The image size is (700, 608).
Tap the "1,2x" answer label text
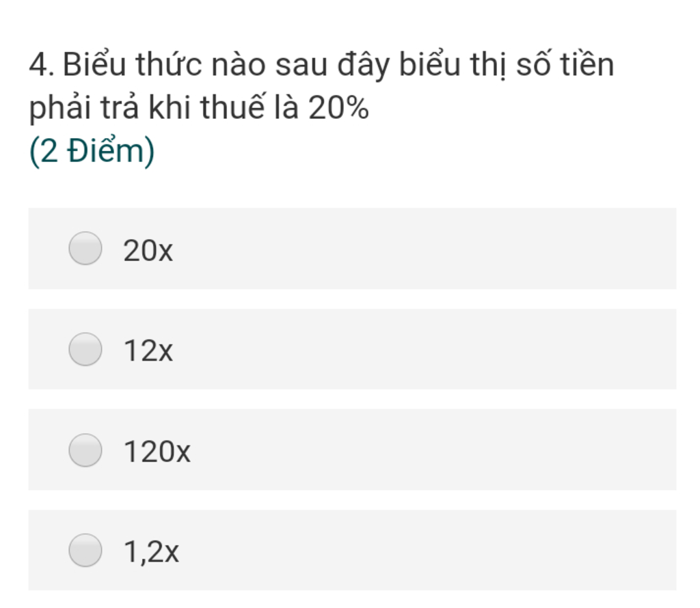tap(151, 552)
